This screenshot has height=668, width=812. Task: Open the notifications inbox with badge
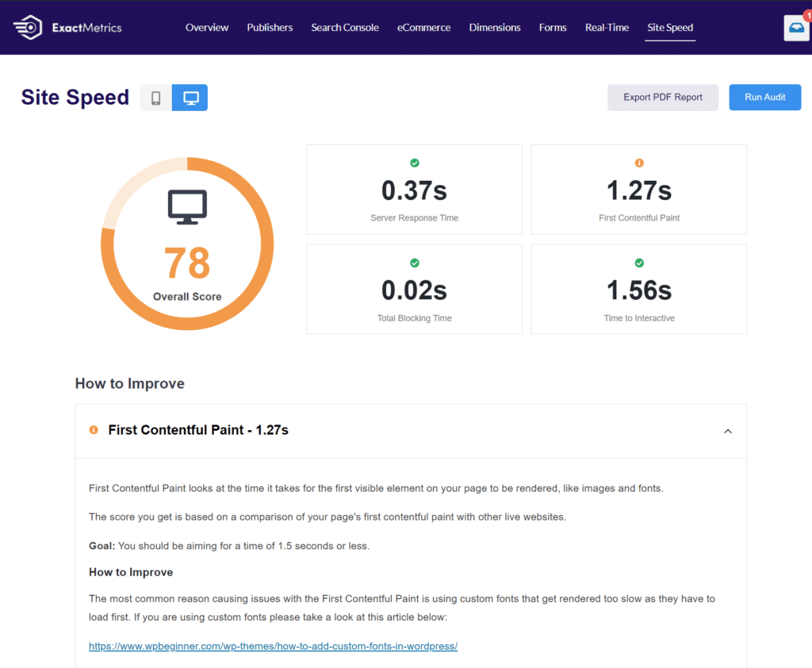(x=796, y=26)
